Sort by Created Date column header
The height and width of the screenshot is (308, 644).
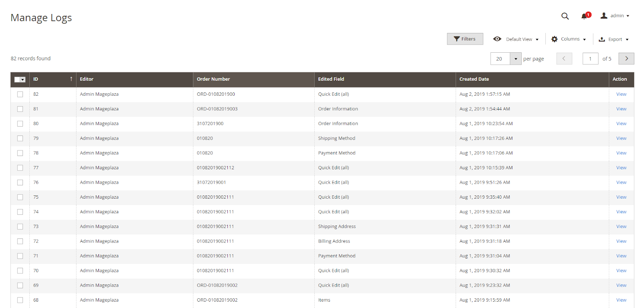pos(474,79)
